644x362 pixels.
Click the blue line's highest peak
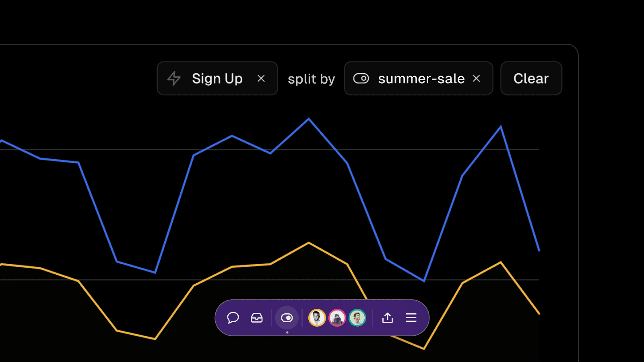309,119
